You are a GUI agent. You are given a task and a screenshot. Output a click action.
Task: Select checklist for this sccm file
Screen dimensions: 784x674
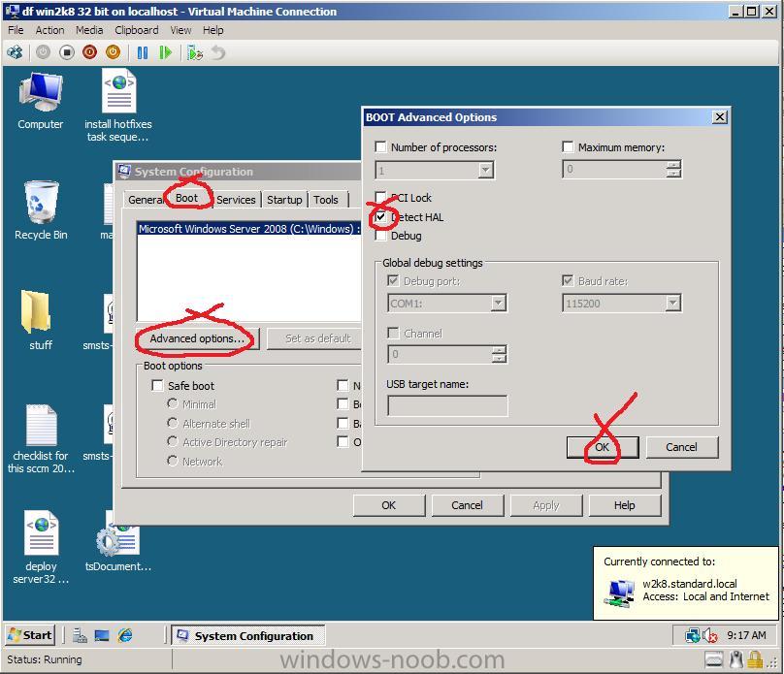click(x=41, y=438)
